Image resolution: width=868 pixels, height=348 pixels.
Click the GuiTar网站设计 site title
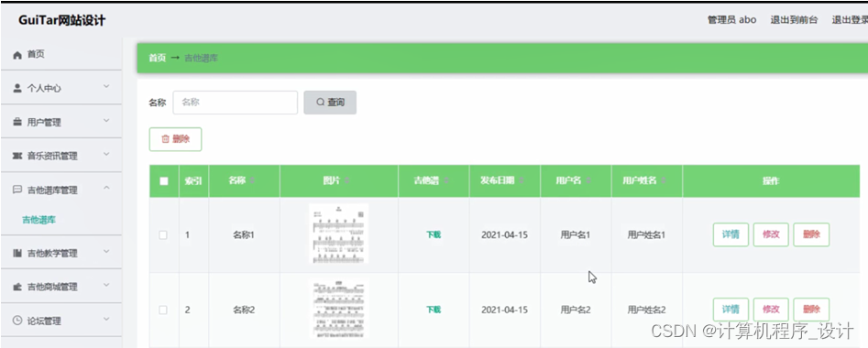[x=62, y=21]
